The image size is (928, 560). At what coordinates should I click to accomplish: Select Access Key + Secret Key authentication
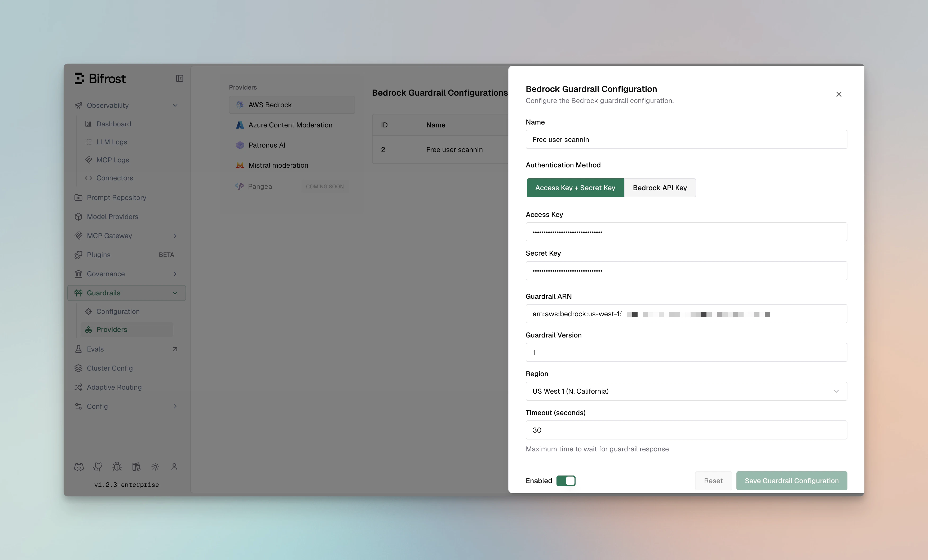click(575, 188)
